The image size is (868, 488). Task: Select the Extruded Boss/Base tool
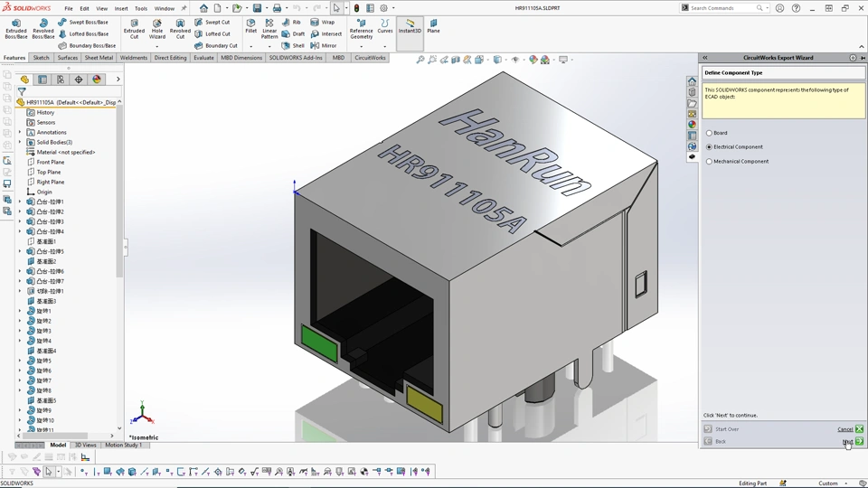pos(16,29)
